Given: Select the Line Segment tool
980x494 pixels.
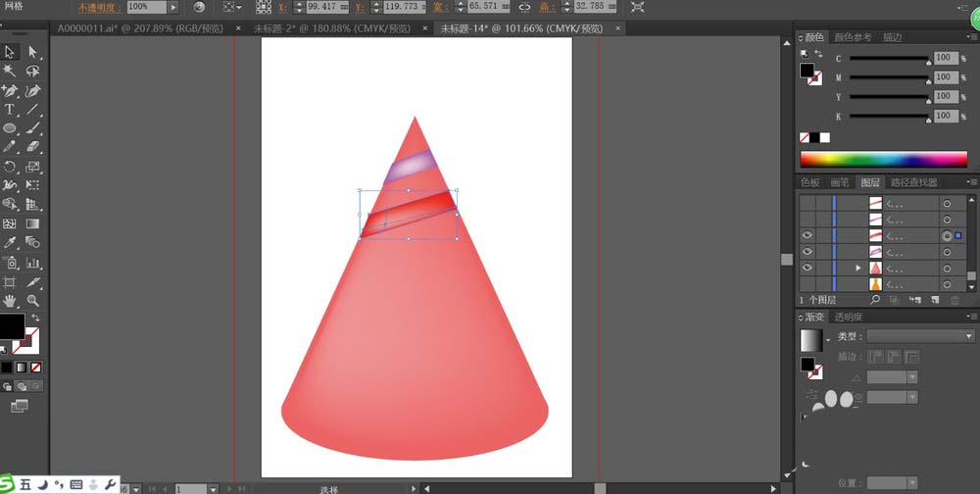Looking at the screenshot, I should pos(32,110).
